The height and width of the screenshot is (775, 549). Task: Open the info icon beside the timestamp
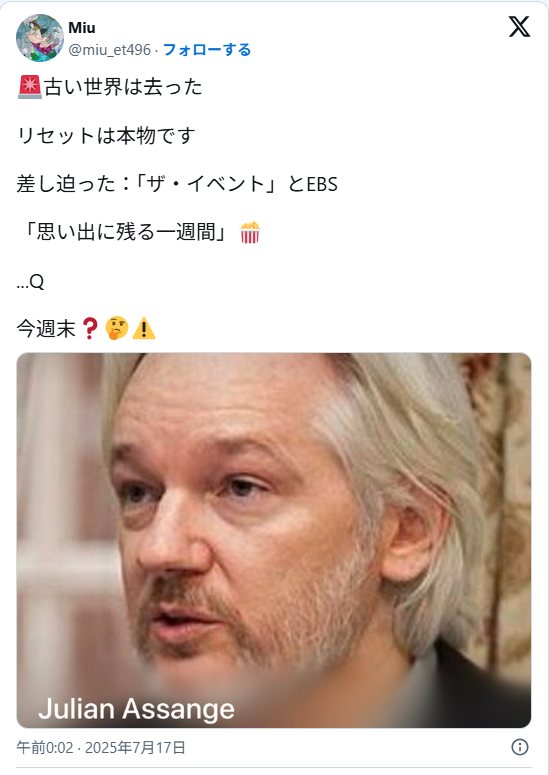tap(519, 747)
